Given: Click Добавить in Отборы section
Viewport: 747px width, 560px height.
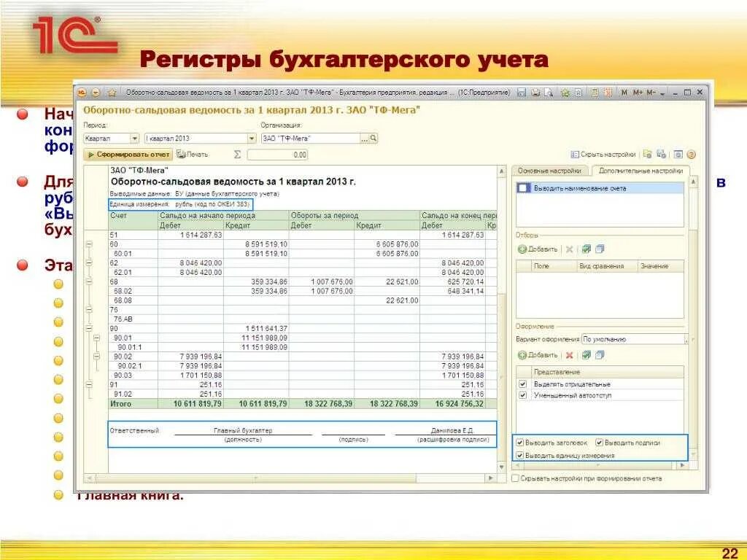Looking at the screenshot, I should click(x=538, y=249).
